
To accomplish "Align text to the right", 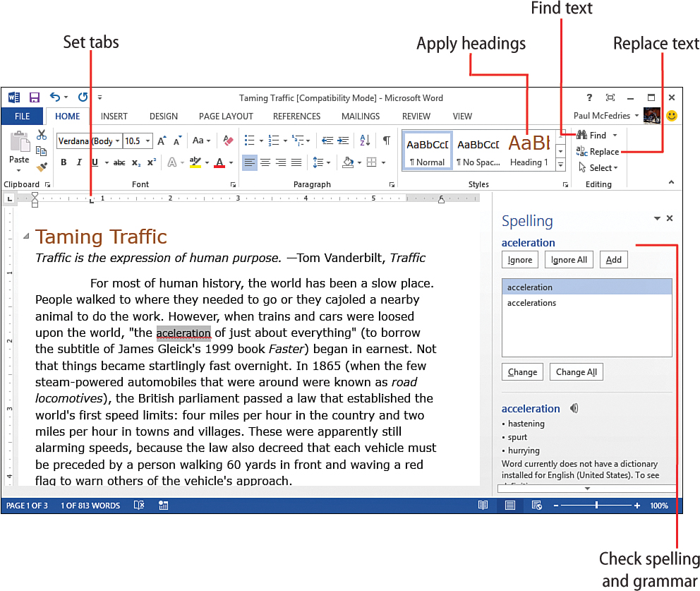I will (281, 162).
